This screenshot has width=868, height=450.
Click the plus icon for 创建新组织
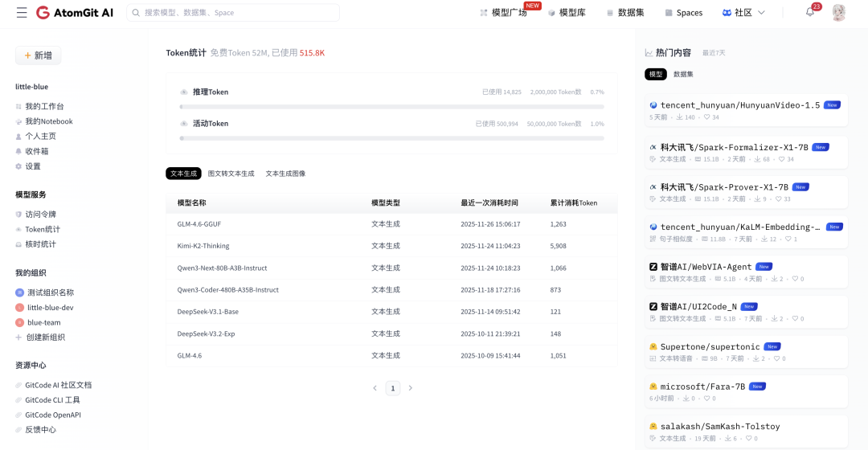pyautogui.click(x=18, y=337)
